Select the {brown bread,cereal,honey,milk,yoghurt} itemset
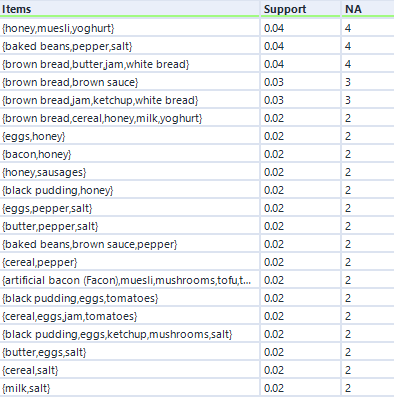Viewport: 394px width, 397px height. tap(102, 118)
